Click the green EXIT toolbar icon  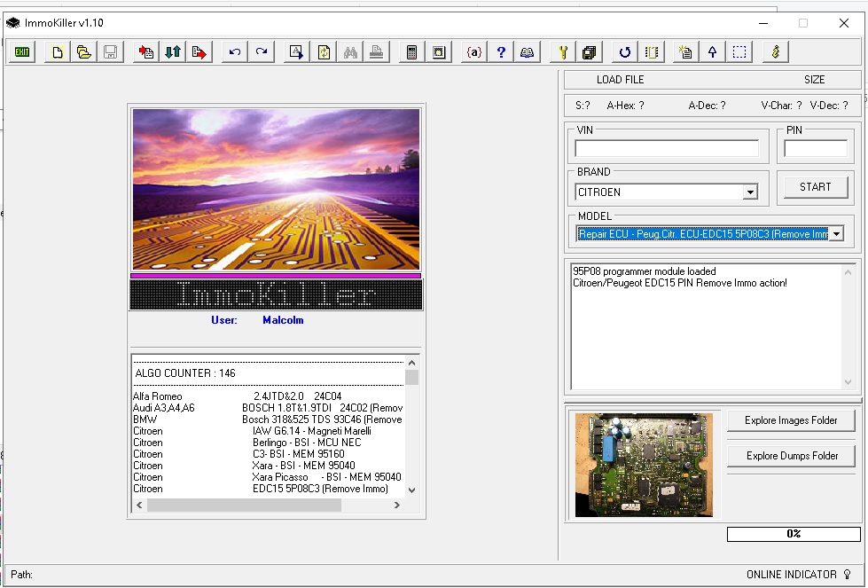(22, 52)
